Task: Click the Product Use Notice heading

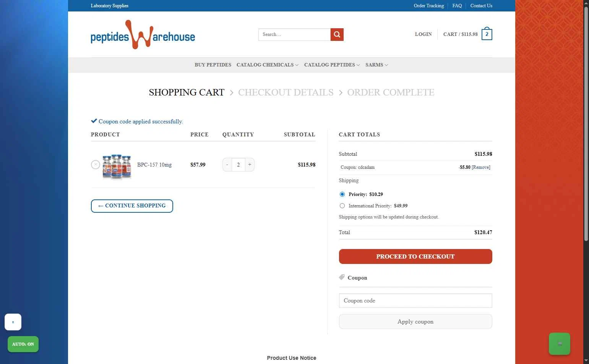Action: click(x=292, y=358)
